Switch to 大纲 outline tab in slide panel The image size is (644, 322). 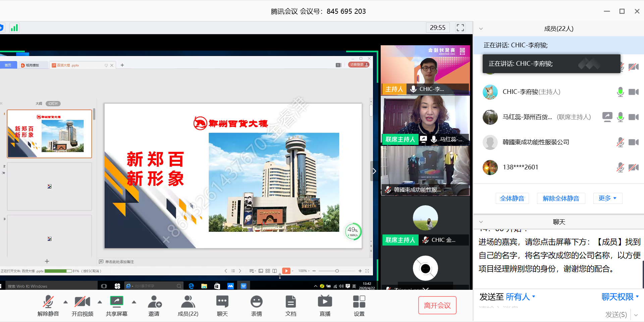(39, 103)
